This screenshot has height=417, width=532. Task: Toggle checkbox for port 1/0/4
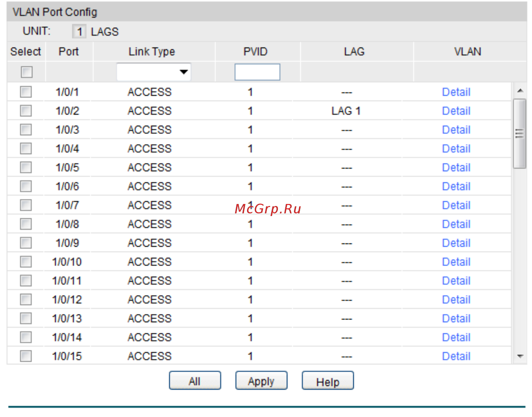(x=26, y=148)
